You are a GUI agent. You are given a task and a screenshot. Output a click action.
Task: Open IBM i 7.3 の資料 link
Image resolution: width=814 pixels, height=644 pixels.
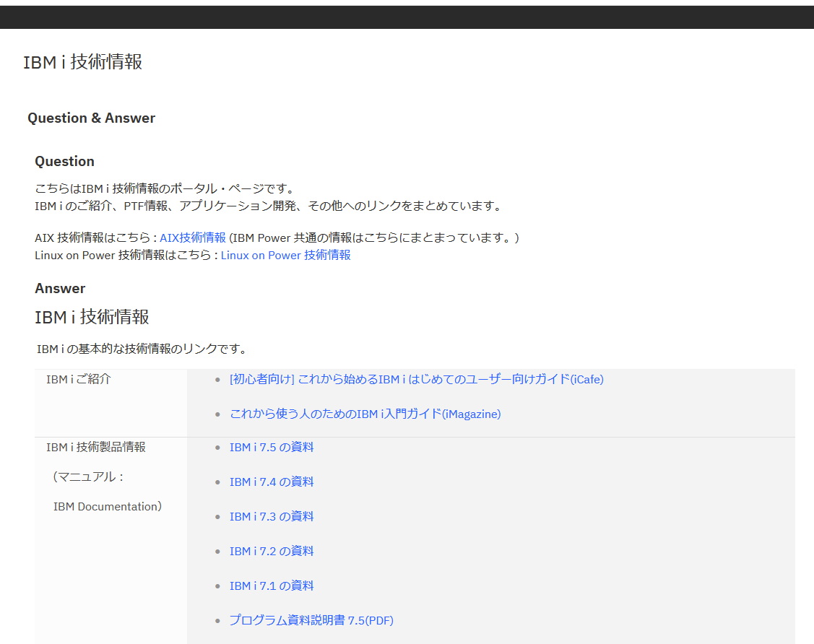coord(272,517)
